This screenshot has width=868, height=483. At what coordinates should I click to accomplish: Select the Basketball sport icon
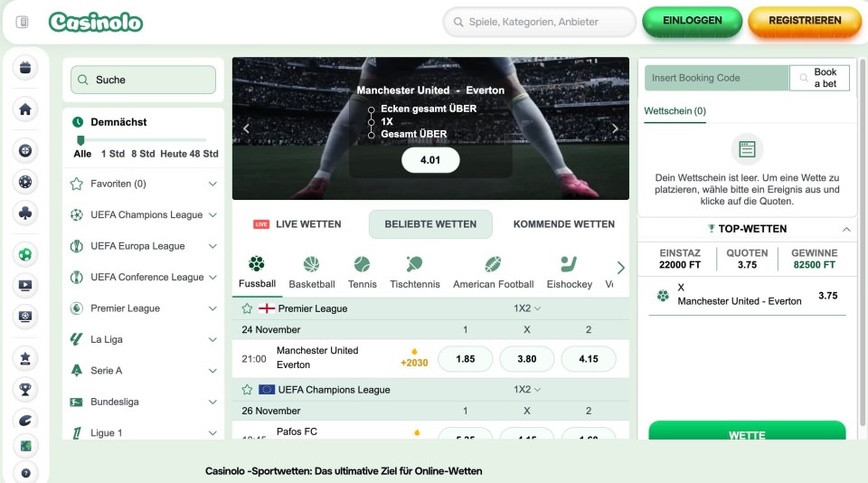tap(312, 264)
